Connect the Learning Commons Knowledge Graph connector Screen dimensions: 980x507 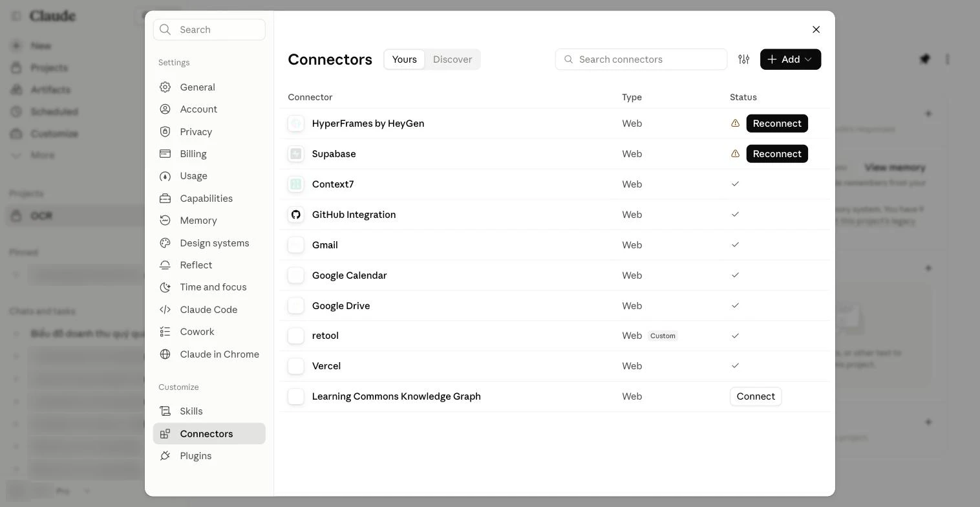point(756,396)
